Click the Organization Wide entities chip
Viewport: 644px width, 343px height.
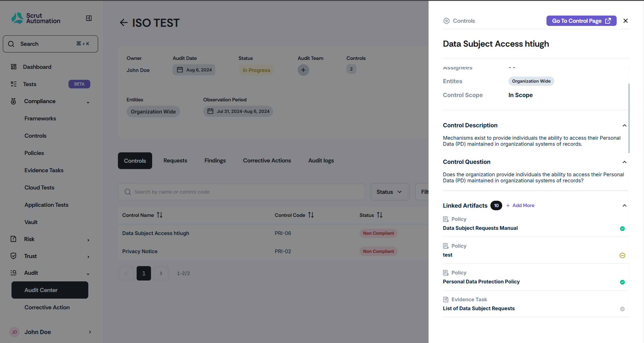pos(153,111)
